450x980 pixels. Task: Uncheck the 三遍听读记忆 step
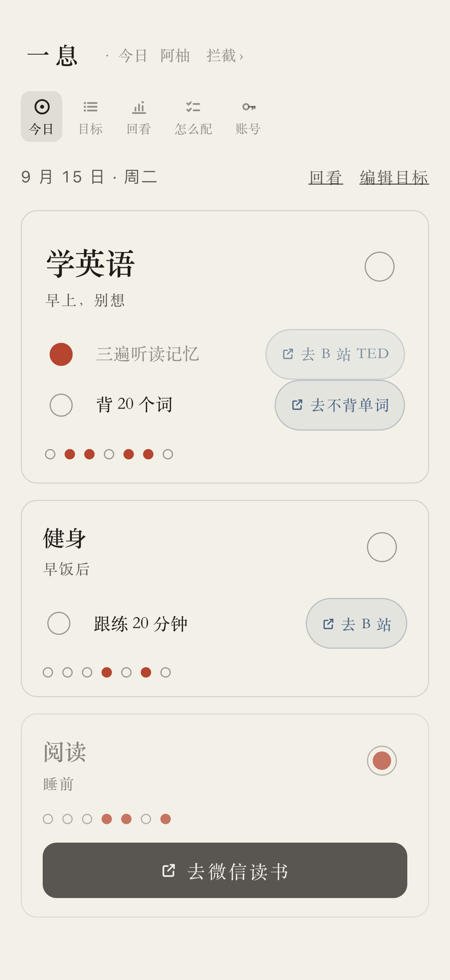(61, 354)
